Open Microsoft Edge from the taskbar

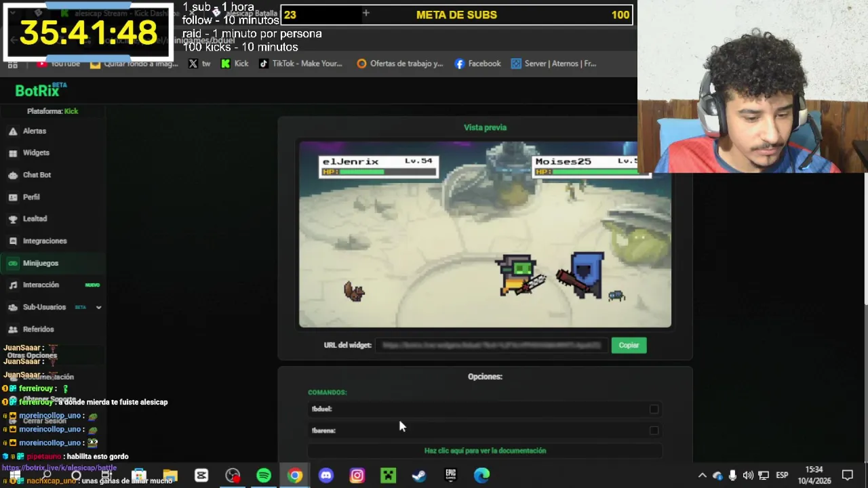481,476
